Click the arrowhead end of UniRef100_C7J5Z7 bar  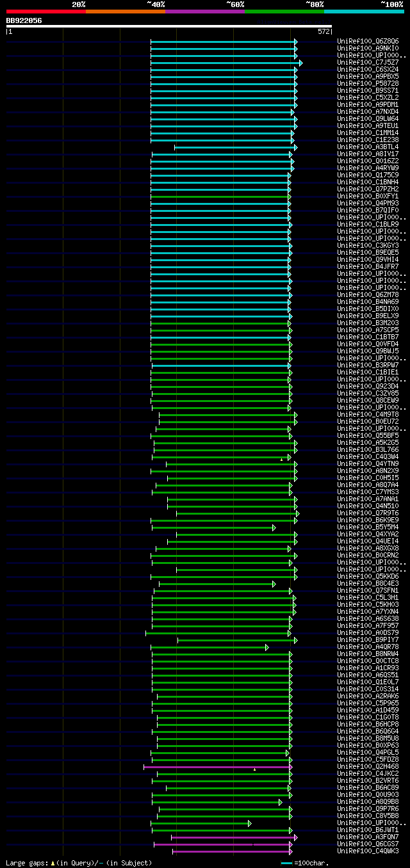[300, 63]
